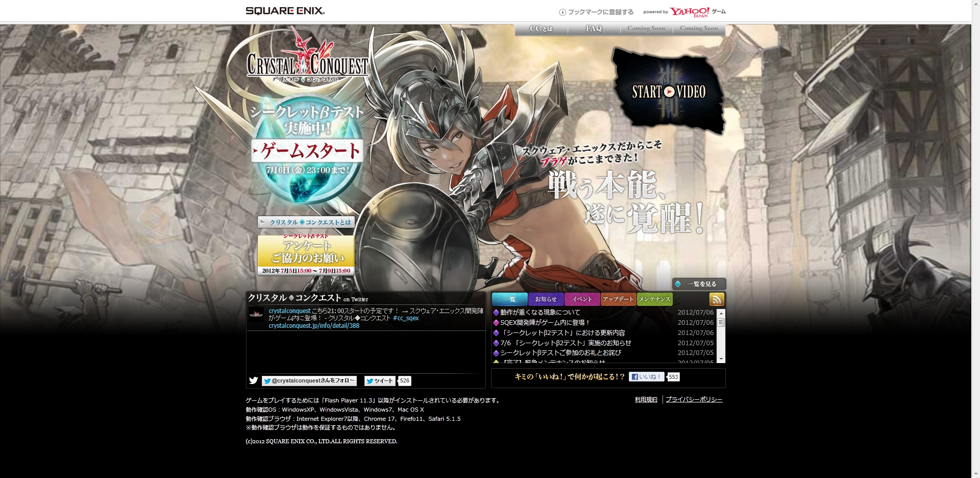Select the お知らせ news tab

click(x=546, y=299)
